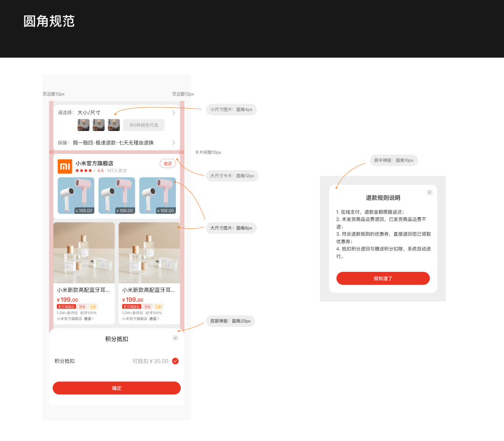Click the 小米新款高配蓝牙耳 product title
This screenshot has width=504, height=441.
(83, 289)
